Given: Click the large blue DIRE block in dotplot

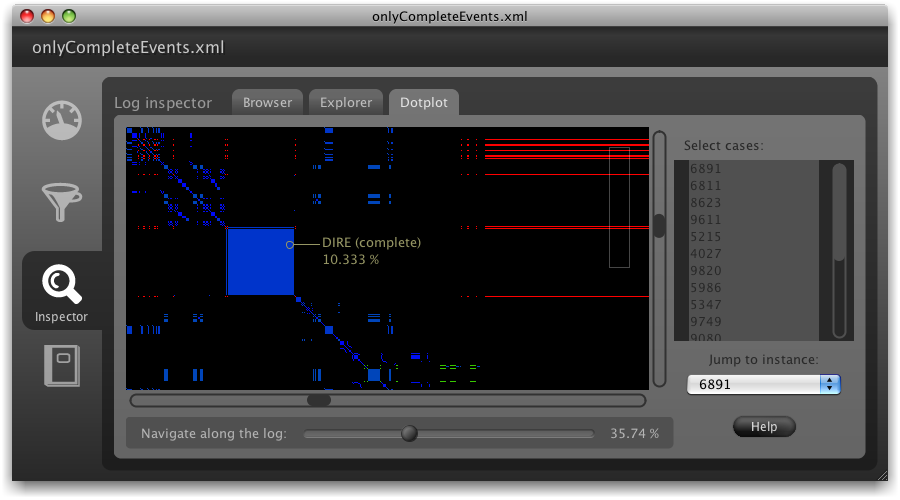Looking at the screenshot, I should (260, 261).
